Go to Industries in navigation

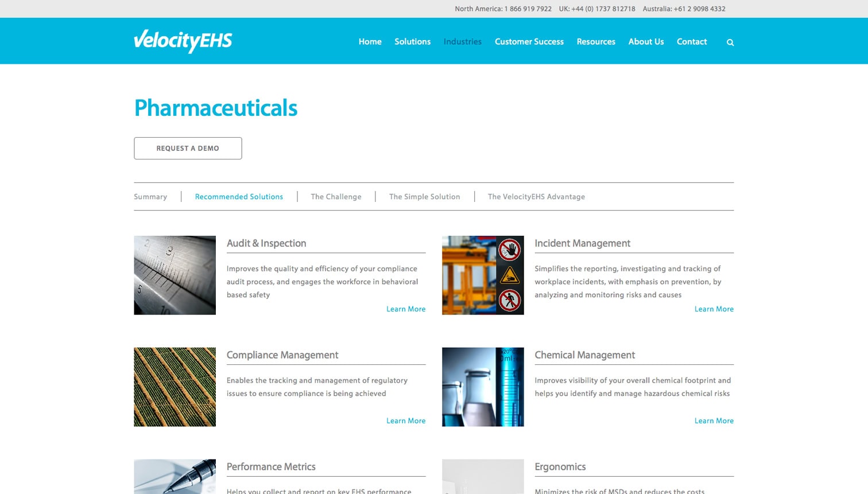462,42
